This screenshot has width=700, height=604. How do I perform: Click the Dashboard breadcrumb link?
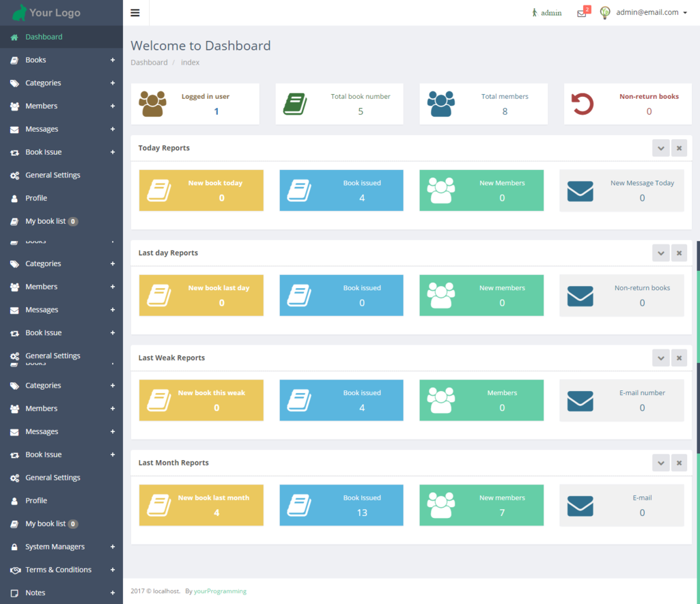point(149,62)
